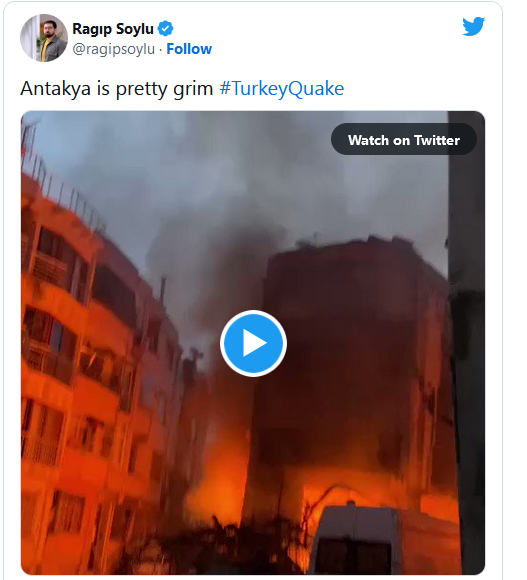527x580 pixels.
Task: Click the Watch on Twitter button
Action: tap(404, 139)
